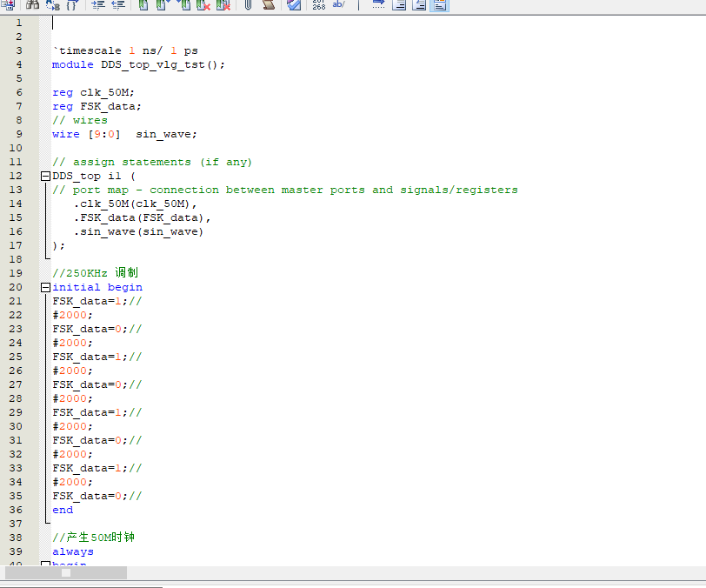Analyze current file with the checkmark icon
Viewport: 706px width, 588px height.
click(294, 4)
